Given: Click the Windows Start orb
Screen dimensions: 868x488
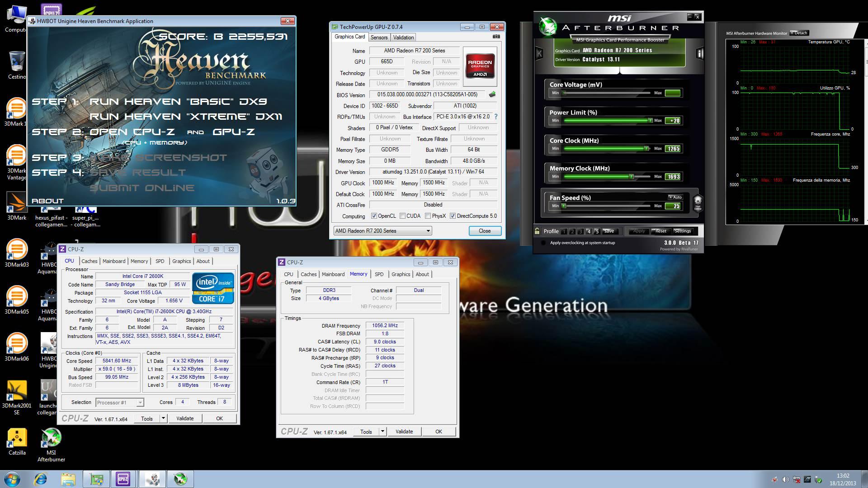Looking at the screenshot, I should [12, 479].
